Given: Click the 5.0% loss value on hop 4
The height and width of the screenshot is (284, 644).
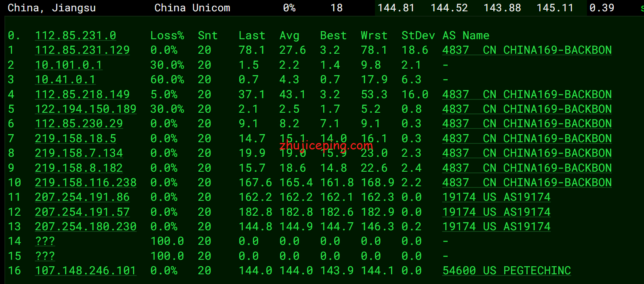Looking at the screenshot, I should tap(164, 95).
